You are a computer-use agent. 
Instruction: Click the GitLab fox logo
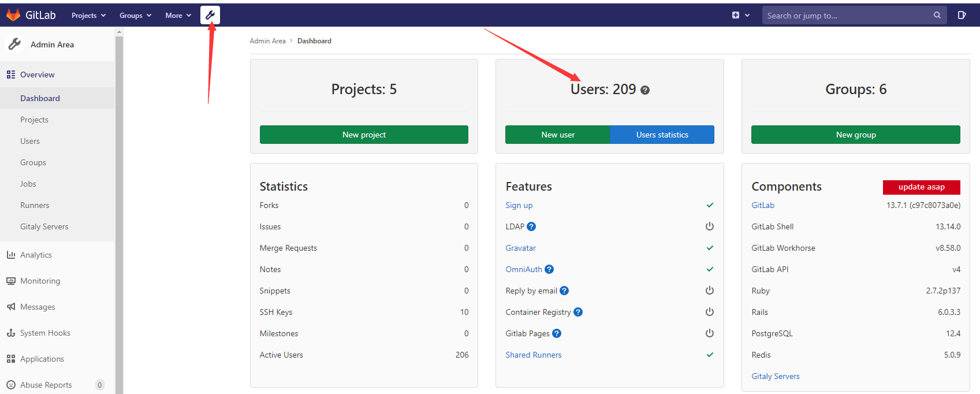pos(13,15)
